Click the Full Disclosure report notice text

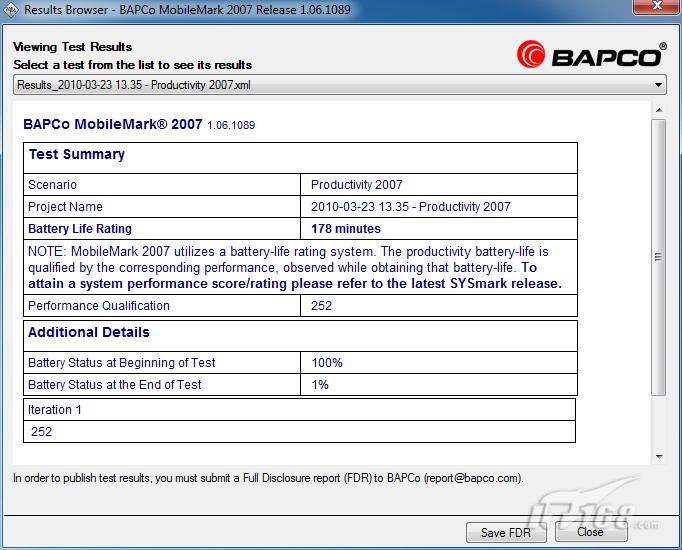coord(268,478)
